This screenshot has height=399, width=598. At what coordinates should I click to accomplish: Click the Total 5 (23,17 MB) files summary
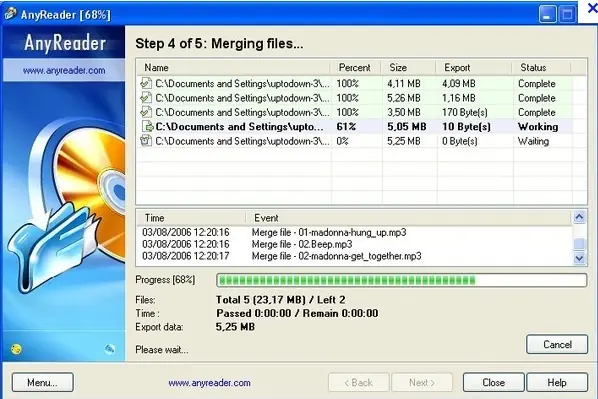281,300
